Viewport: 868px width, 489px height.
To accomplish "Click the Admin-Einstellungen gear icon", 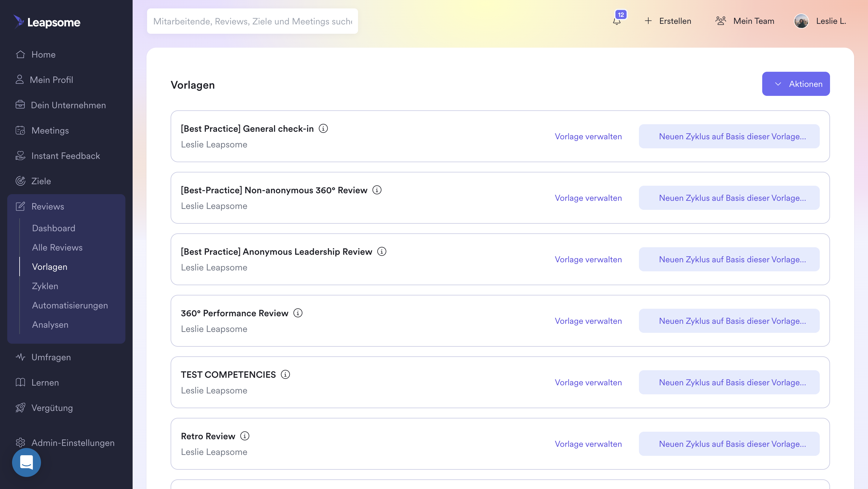I will 20,443.
